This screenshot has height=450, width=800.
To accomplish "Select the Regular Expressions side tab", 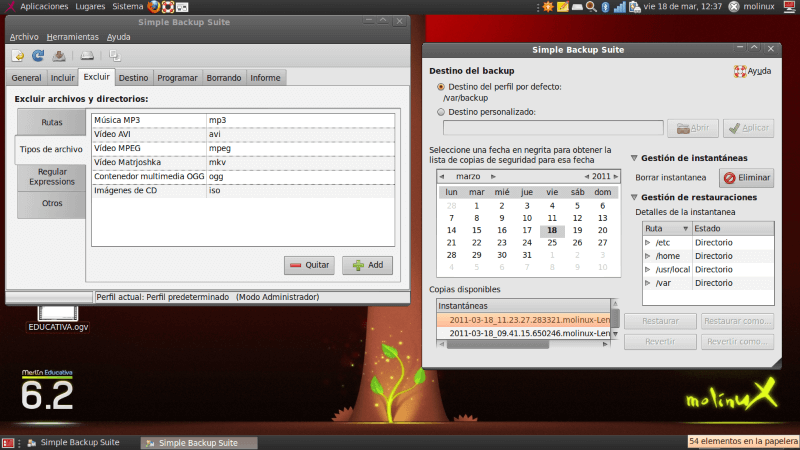I will click(x=52, y=177).
